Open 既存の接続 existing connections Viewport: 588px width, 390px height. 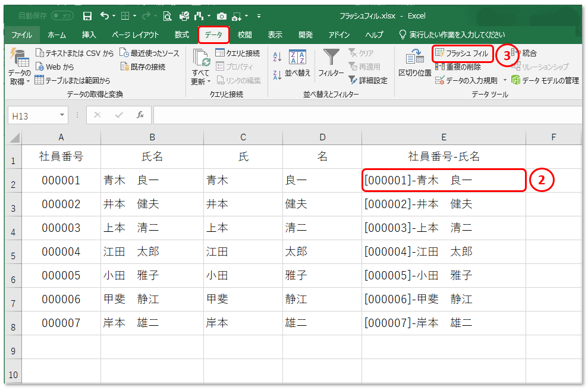[143, 67]
